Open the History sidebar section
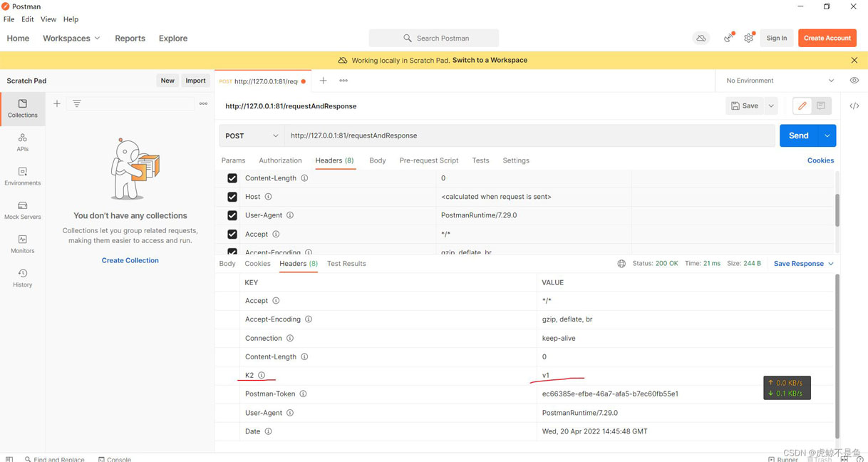 [x=22, y=277]
